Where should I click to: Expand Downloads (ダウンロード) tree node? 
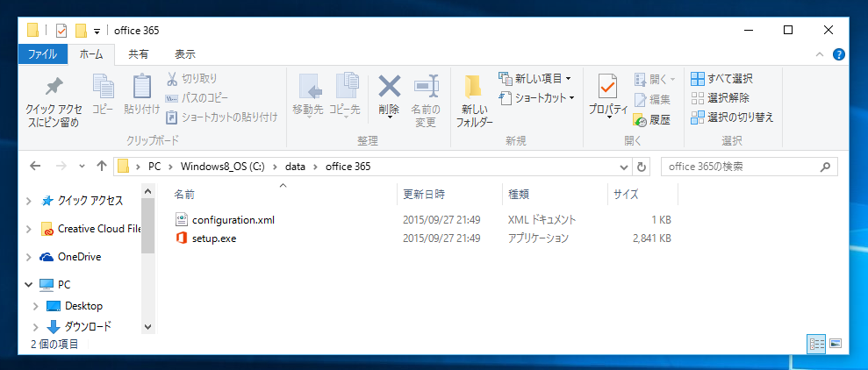click(36, 326)
